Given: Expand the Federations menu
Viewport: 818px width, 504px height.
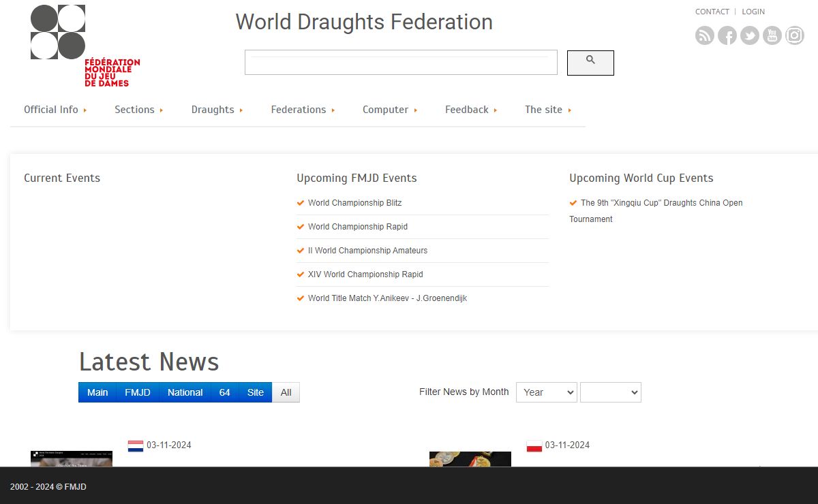Looking at the screenshot, I should click(303, 110).
